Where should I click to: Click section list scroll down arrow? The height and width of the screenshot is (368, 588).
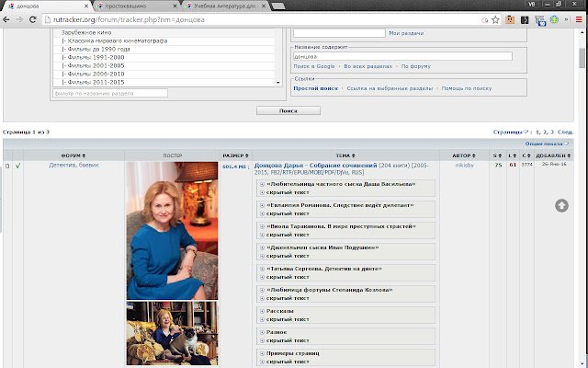tap(277, 83)
